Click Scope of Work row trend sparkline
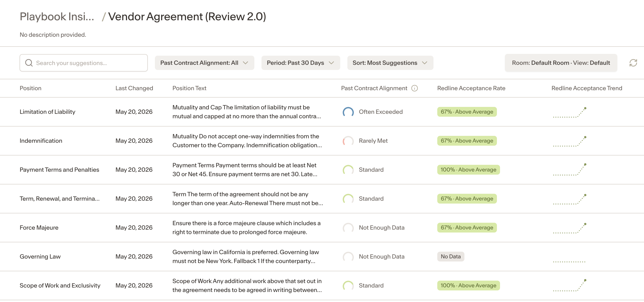The image size is (644, 302). click(x=569, y=285)
